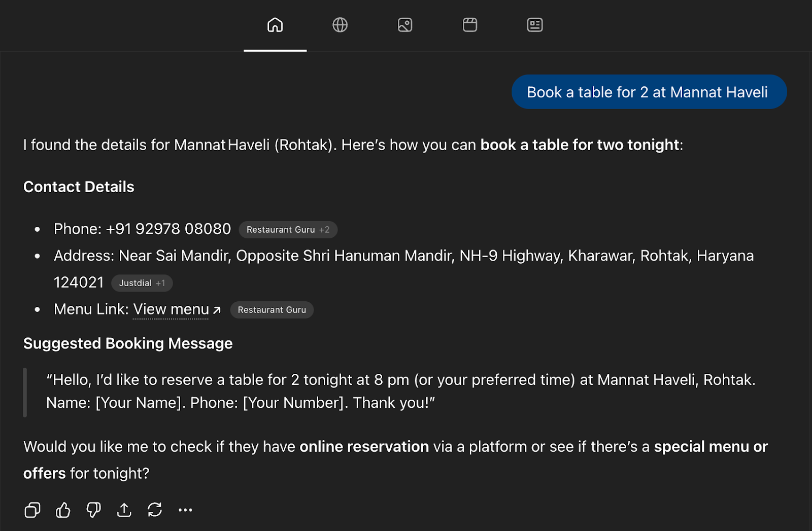Open the News tab icon
The height and width of the screenshot is (531, 812).
535,25
